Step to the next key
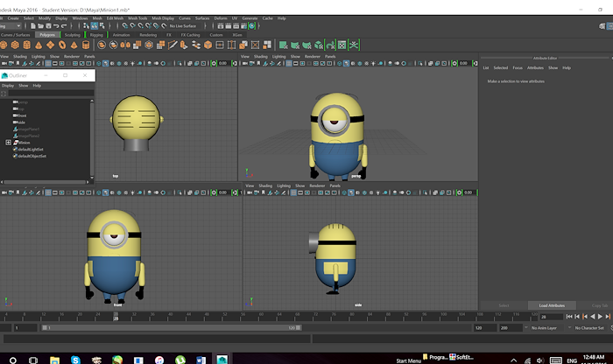The image size is (613, 364). 608,317
